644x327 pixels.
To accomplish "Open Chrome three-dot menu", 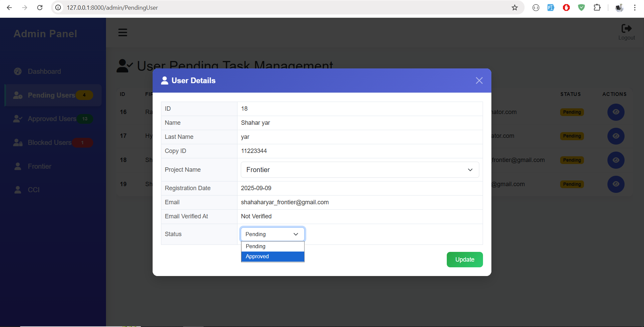I will click(x=635, y=8).
